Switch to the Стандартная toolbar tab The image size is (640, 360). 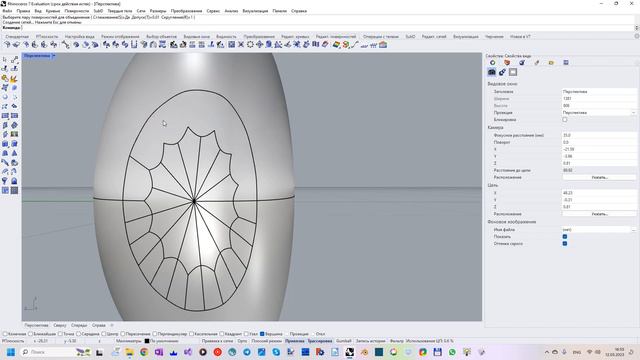click(x=17, y=37)
